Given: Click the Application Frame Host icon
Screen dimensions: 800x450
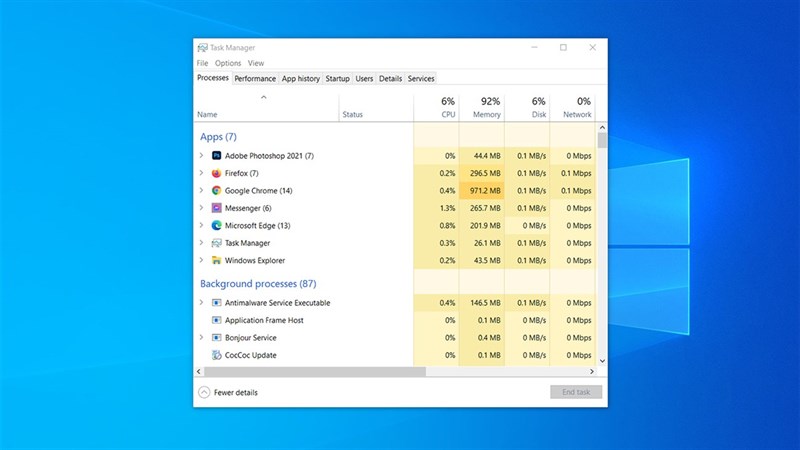Looking at the screenshot, I should (x=216, y=320).
